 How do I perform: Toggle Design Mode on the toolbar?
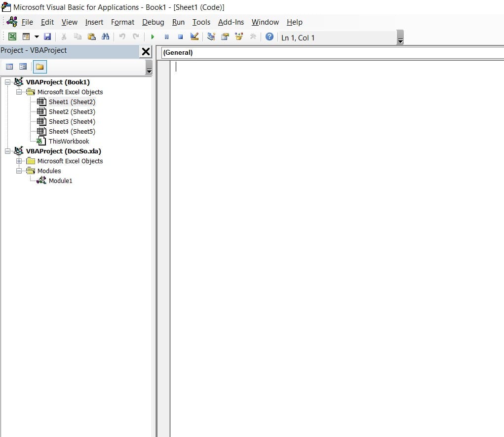click(194, 36)
